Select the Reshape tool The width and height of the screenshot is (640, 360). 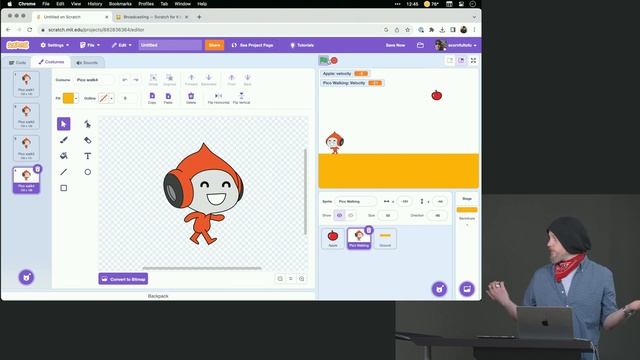pyautogui.click(x=87, y=124)
